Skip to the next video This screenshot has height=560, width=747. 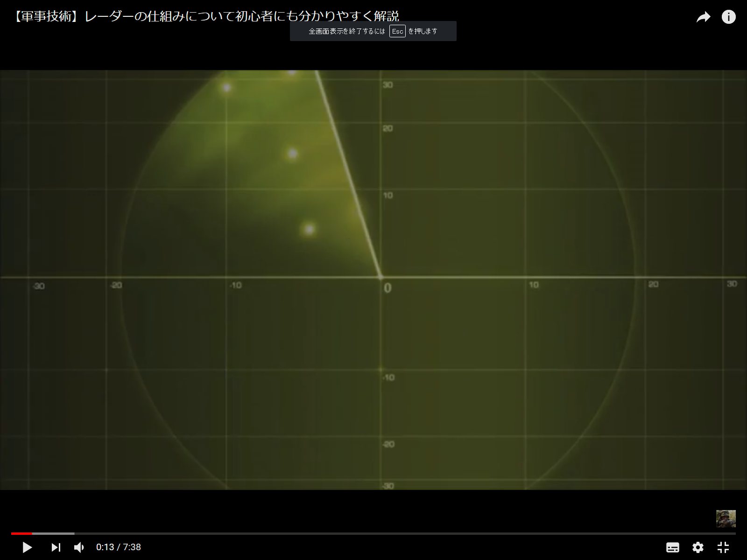56,547
